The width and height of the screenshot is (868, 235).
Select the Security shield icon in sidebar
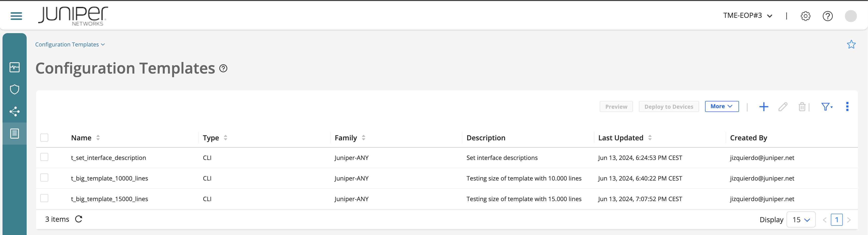[15, 89]
